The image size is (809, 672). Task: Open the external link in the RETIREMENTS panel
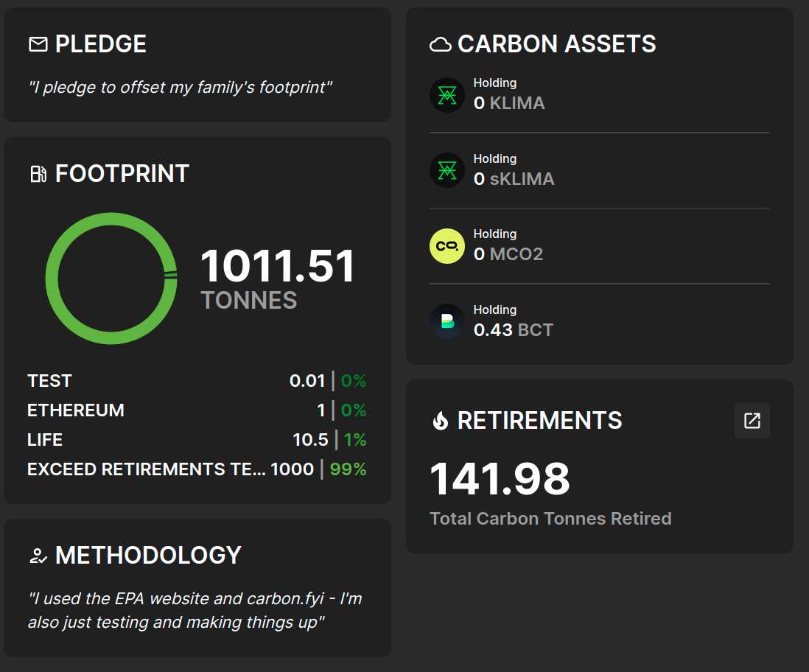coord(752,421)
